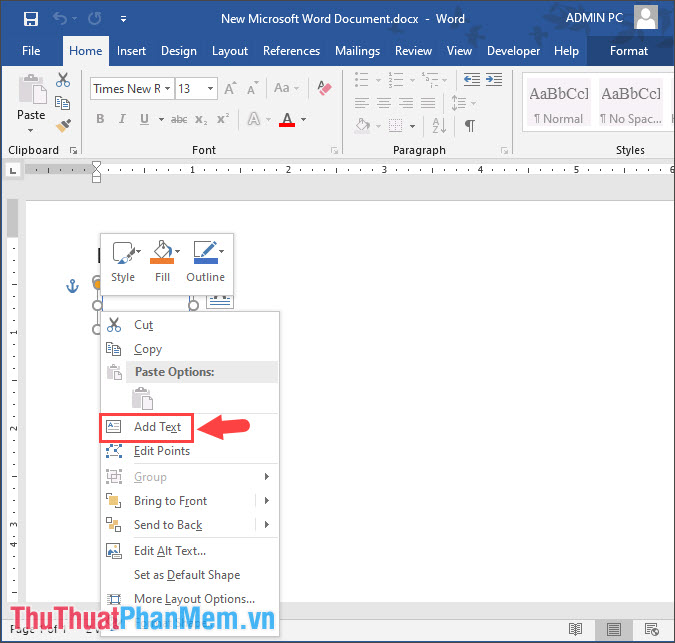Click shape Fill button in mini toolbar

[x=163, y=263]
